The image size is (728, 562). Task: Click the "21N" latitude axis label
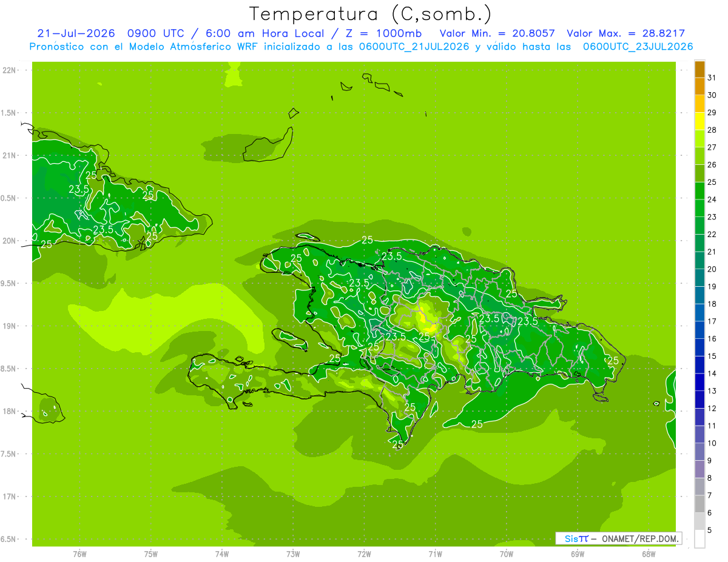(x=9, y=156)
